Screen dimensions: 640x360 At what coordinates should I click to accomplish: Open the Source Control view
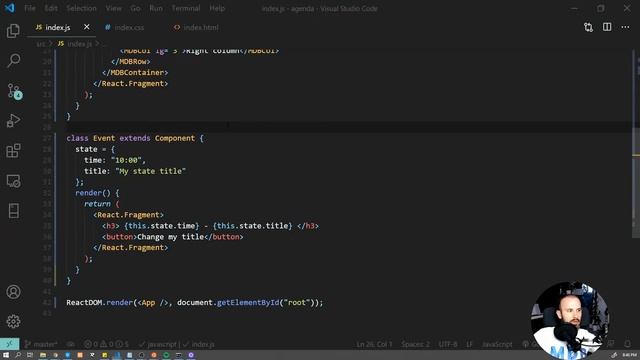pyautogui.click(x=14, y=91)
